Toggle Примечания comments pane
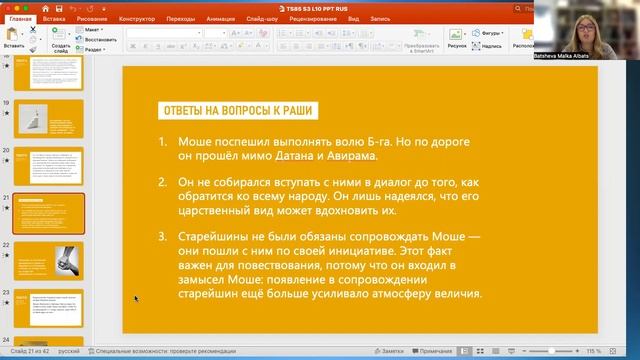Viewport: 640px width, 360px height. pyautogui.click(x=432, y=351)
